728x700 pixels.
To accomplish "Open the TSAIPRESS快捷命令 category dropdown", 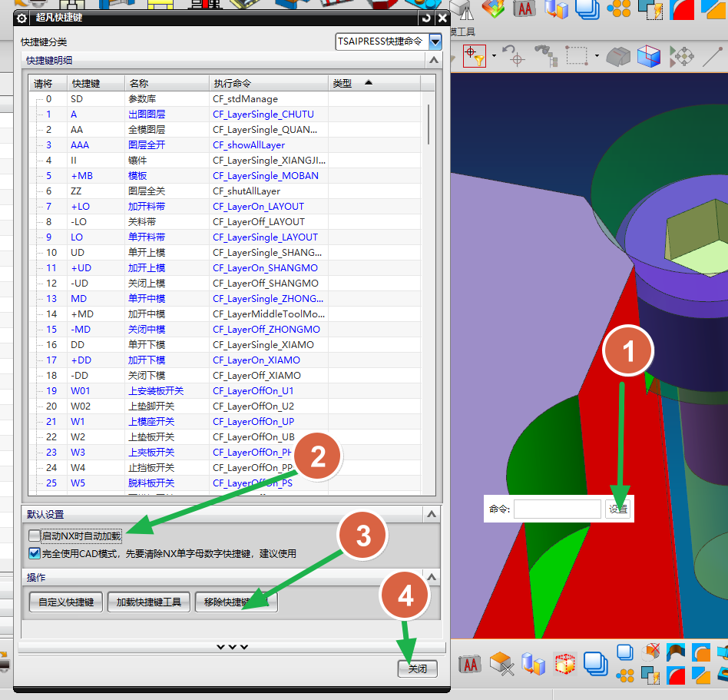I will coord(435,41).
